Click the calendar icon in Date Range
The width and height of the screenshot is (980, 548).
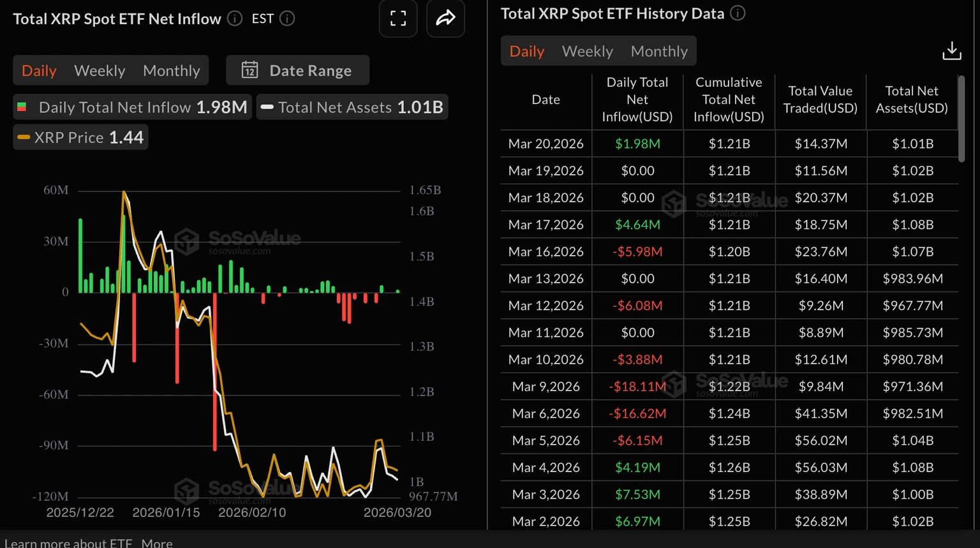pyautogui.click(x=249, y=70)
